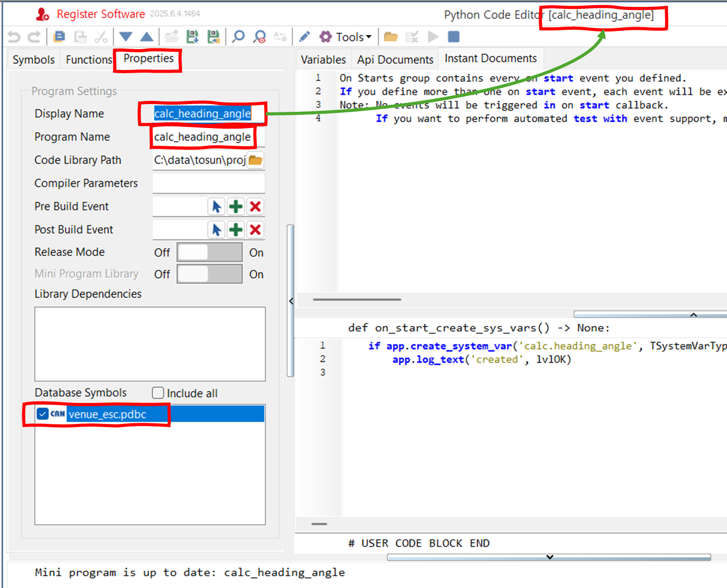Click the Mini program status message
This screenshot has height=588, width=727.
pyautogui.click(x=190, y=572)
